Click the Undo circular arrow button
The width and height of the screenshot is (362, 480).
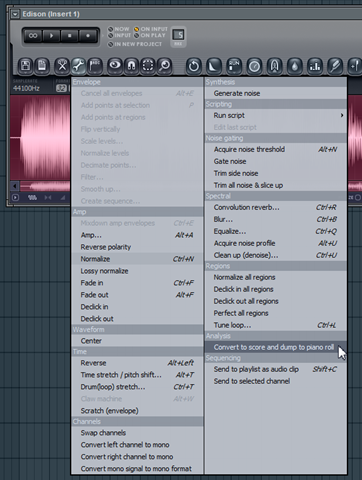pos(194,66)
